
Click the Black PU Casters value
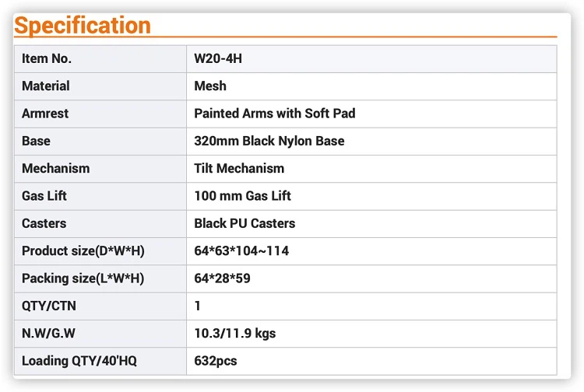[245, 223]
